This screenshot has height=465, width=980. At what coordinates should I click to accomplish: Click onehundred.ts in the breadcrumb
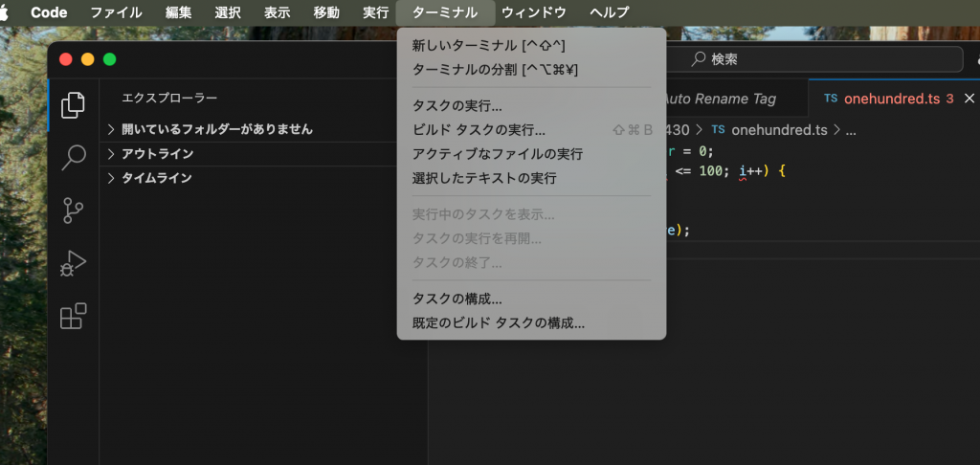coord(779,130)
